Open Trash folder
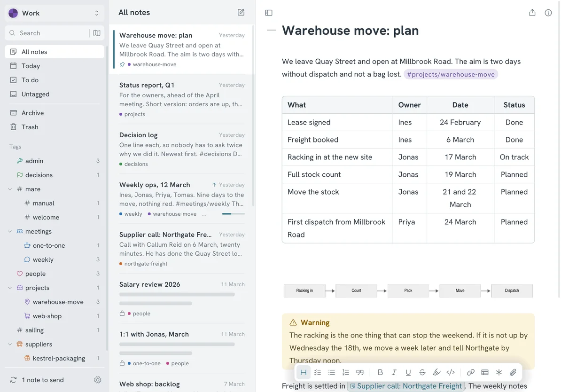561x392 pixels. click(55, 127)
